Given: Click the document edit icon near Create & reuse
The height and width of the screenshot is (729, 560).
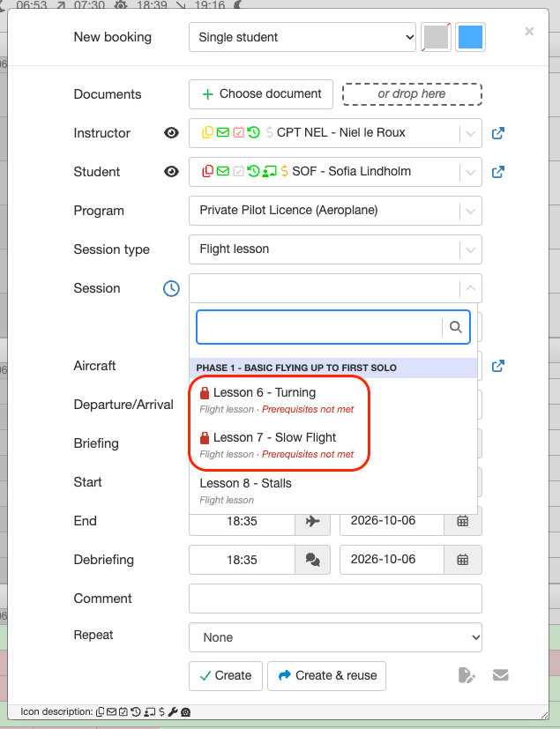Looking at the screenshot, I should pyautogui.click(x=467, y=675).
